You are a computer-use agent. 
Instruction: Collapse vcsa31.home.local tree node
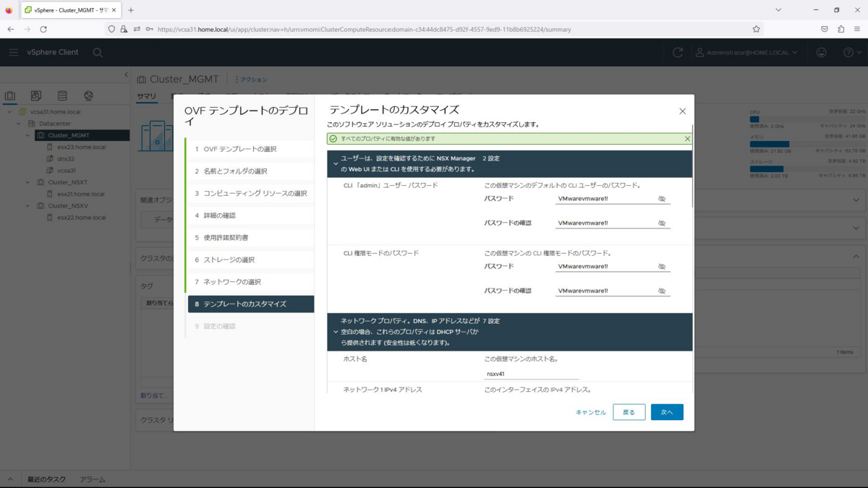(x=9, y=112)
